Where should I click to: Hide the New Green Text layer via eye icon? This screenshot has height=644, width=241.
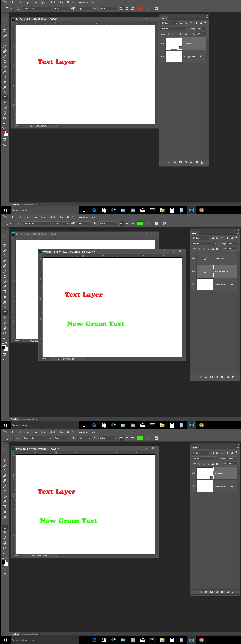coord(193,271)
